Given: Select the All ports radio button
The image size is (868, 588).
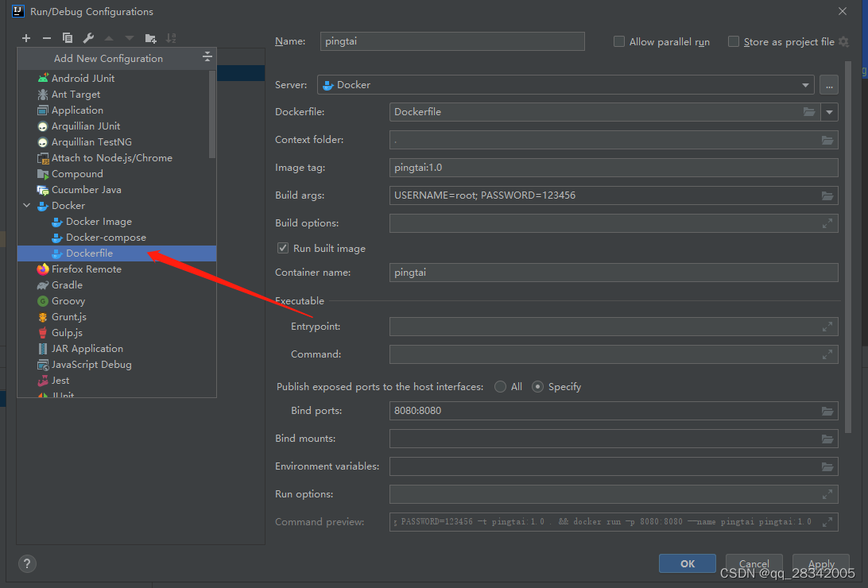Looking at the screenshot, I should click(x=501, y=387).
